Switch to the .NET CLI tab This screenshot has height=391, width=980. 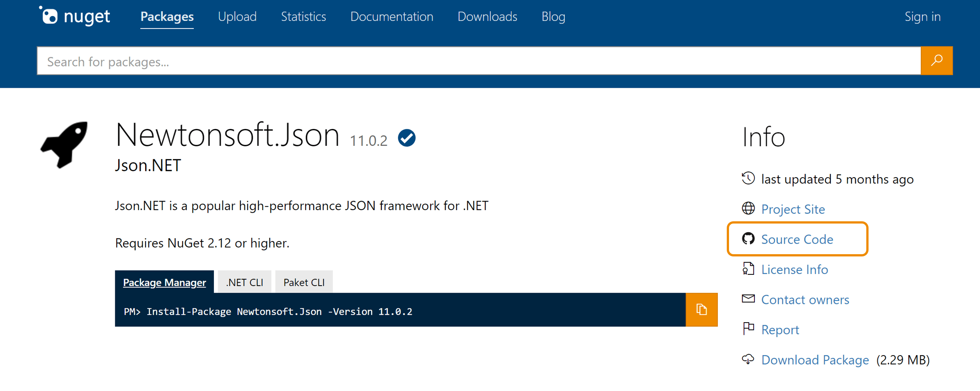pos(244,282)
